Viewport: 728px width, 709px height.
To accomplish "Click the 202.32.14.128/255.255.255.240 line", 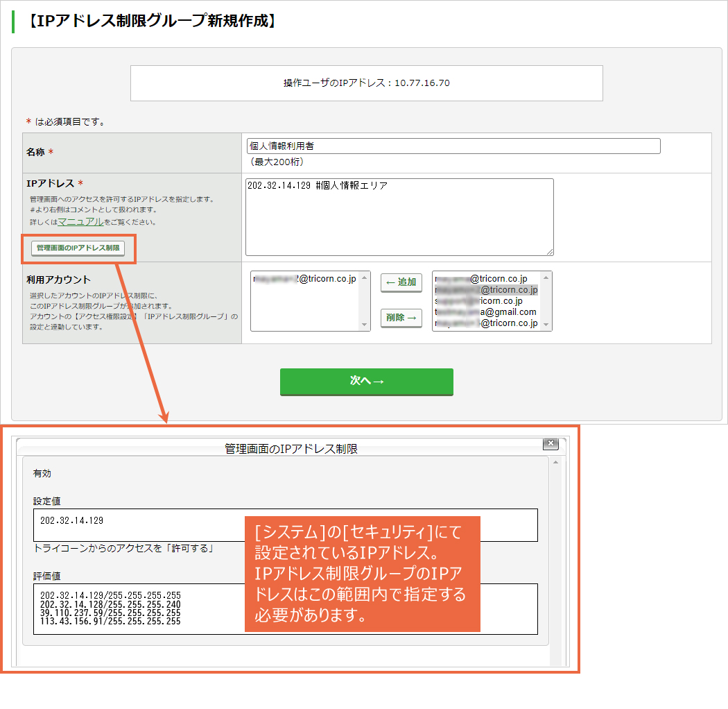I will pos(110,604).
